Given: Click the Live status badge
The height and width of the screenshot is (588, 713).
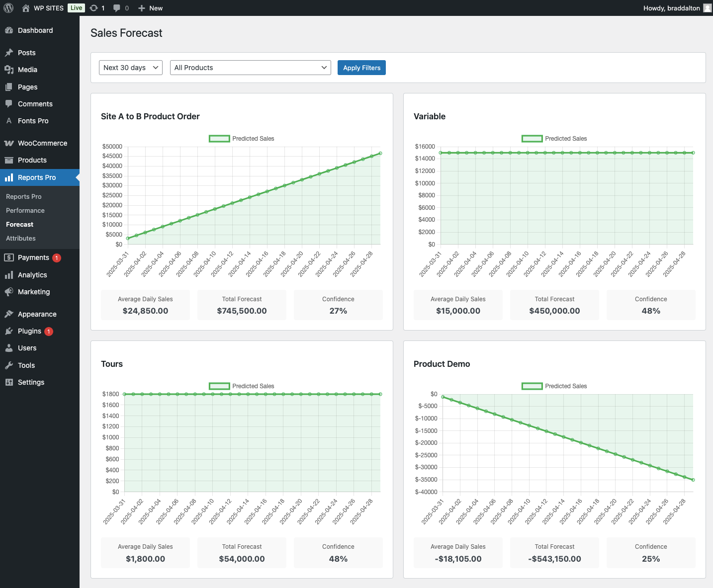Looking at the screenshot, I should click(x=76, y=8).
